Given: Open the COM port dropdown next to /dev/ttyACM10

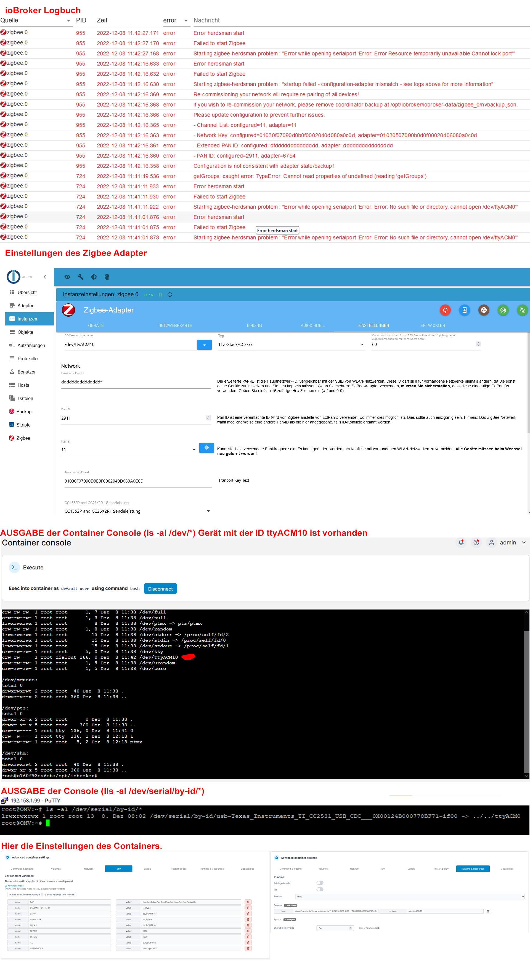Looking at the screenshot, I should pos(204,345).
